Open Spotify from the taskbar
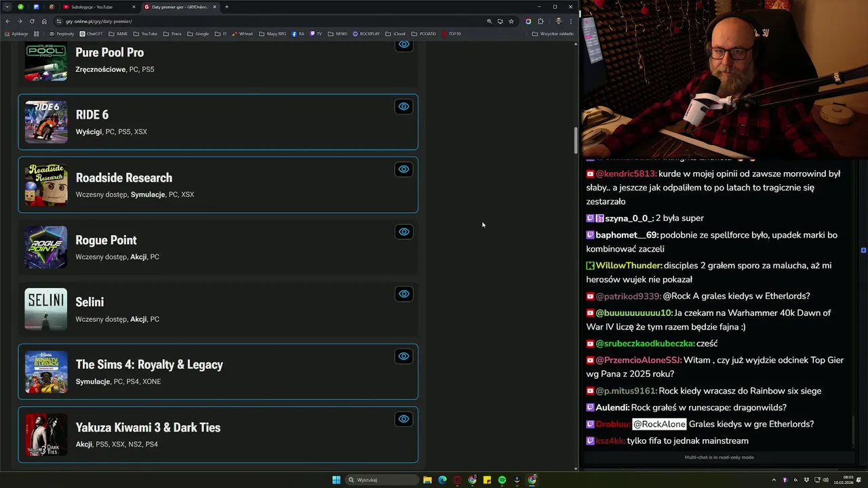Image resolution: width=868 pixels, height=488 pixels. (x=502, y=480)
